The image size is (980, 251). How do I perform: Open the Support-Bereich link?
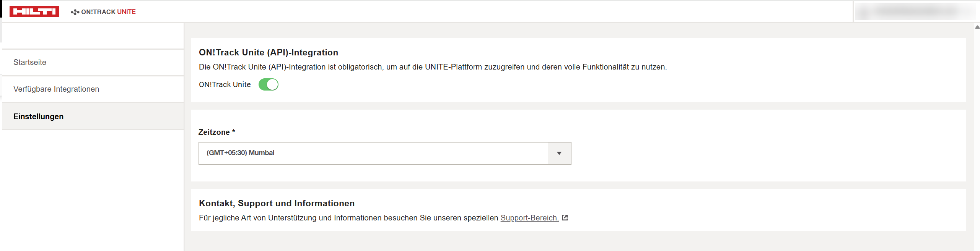coord(529,218)
